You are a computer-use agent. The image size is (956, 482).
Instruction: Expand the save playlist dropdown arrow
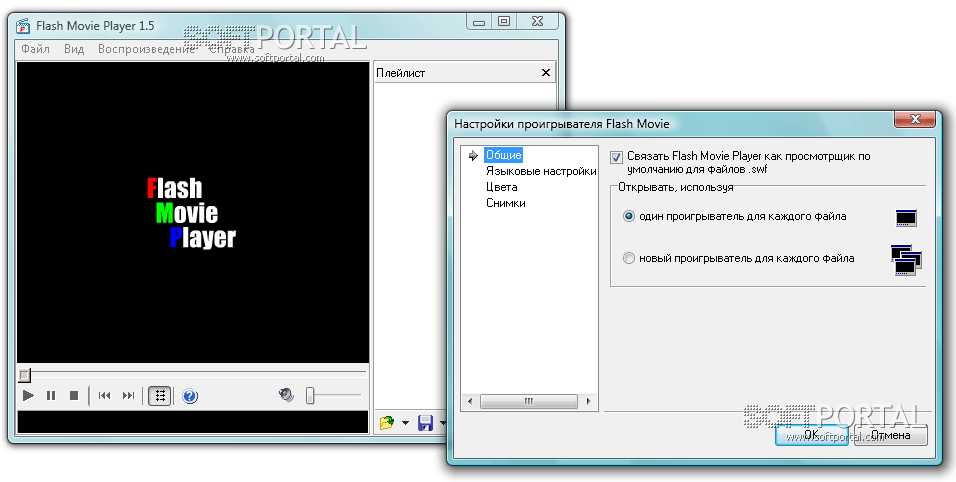[443, 423]
